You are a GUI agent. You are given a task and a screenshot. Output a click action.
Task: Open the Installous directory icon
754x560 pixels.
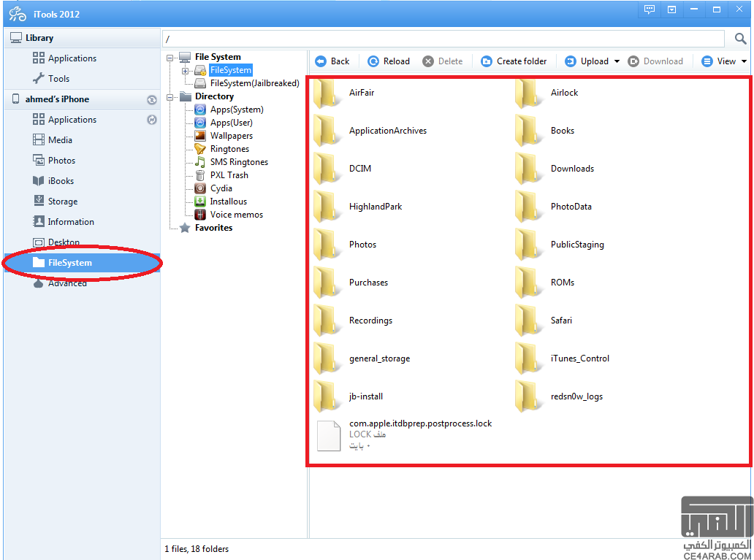coord(200,202)
